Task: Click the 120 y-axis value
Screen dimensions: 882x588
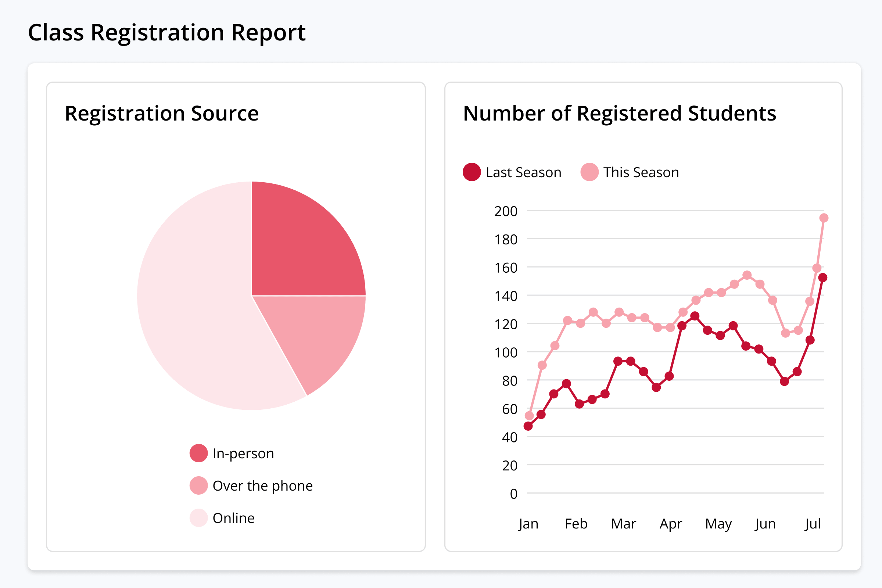Action: (506, 325)
